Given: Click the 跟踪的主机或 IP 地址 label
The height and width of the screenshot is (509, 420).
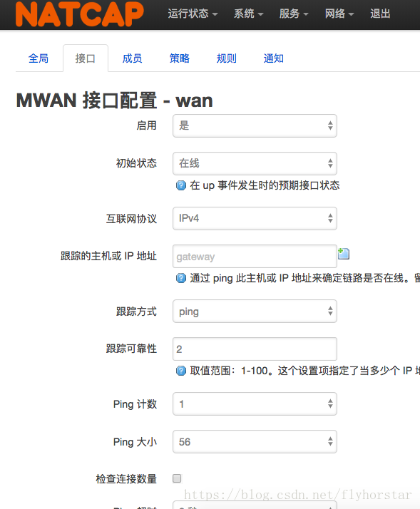Looking at the screenshot, I should pos(108,256).
